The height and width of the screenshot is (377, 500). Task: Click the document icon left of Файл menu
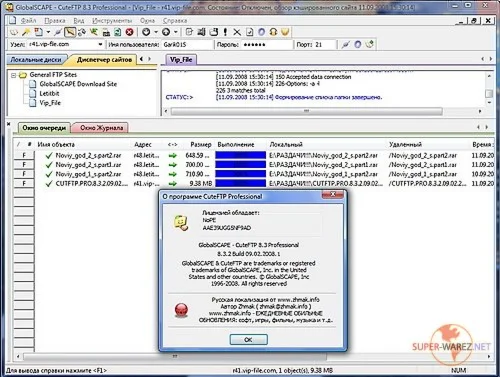point(13,20)
